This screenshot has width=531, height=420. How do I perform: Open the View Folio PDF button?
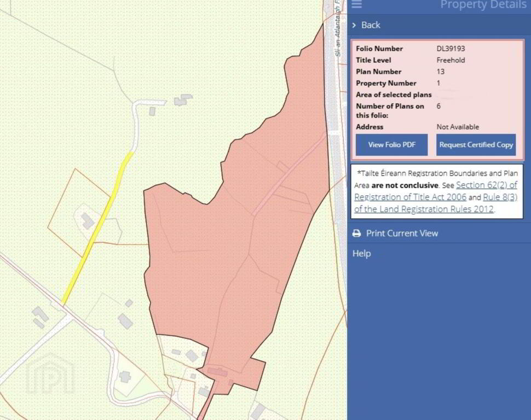391,145
